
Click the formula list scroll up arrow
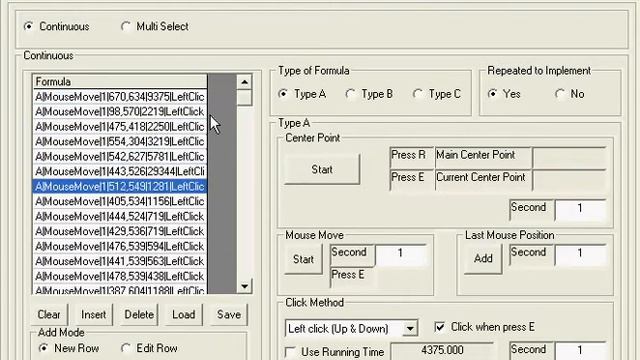coord(244,82)
